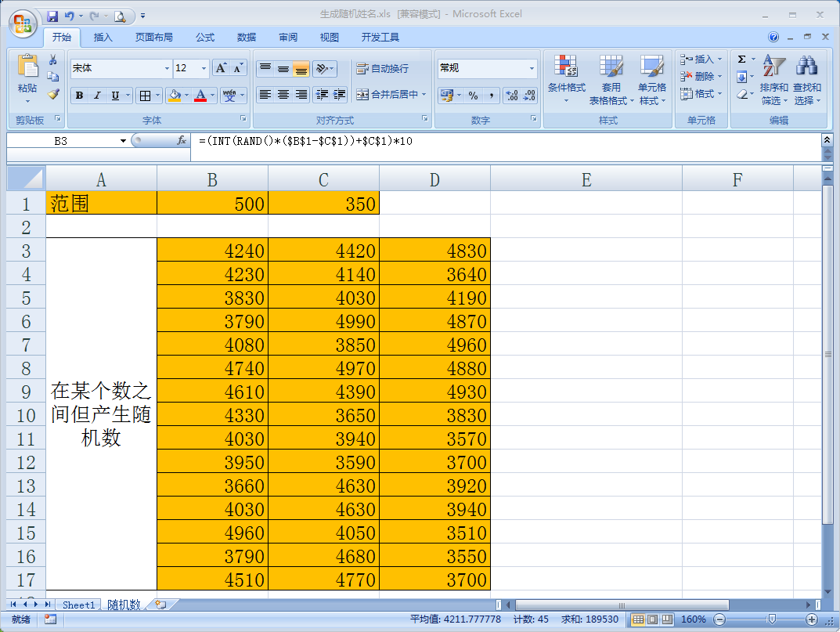Open the number format dropdown

(x=532, y=69)
